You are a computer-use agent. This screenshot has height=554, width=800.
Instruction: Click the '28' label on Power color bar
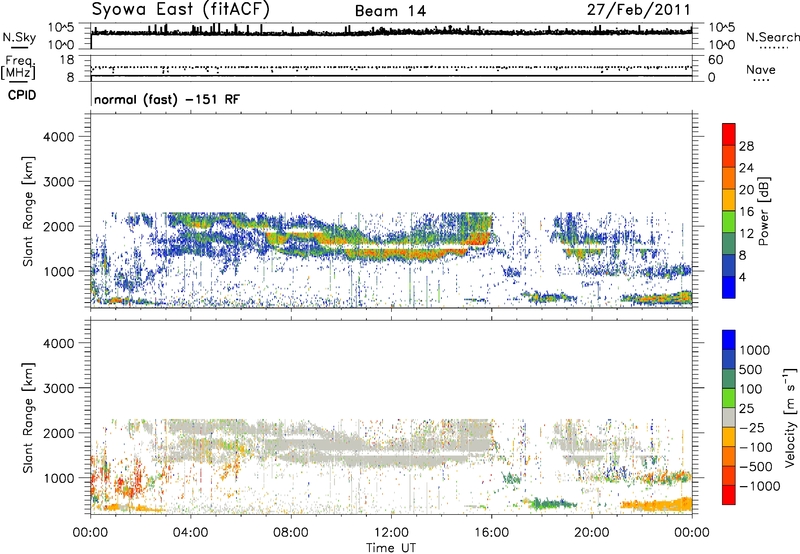746,146
